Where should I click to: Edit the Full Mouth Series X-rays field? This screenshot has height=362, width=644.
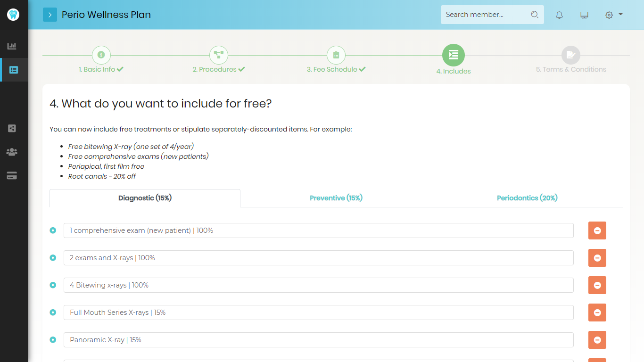(x=319, y=313)
